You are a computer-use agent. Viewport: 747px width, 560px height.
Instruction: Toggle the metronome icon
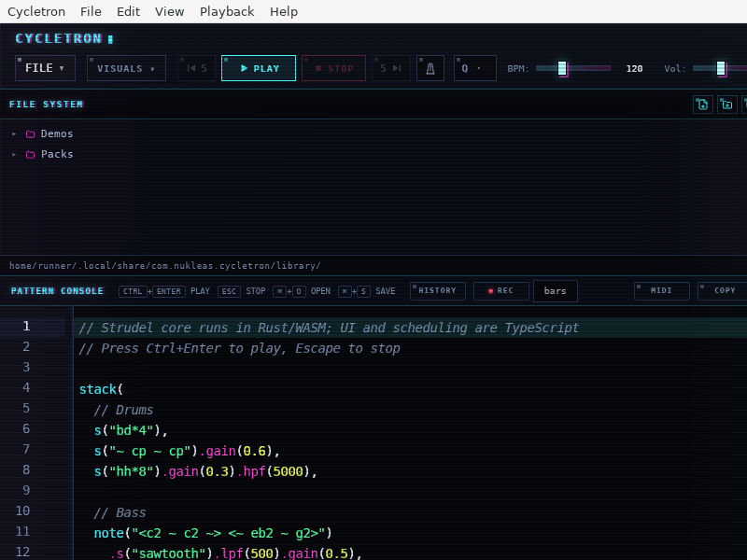point(430,68)
